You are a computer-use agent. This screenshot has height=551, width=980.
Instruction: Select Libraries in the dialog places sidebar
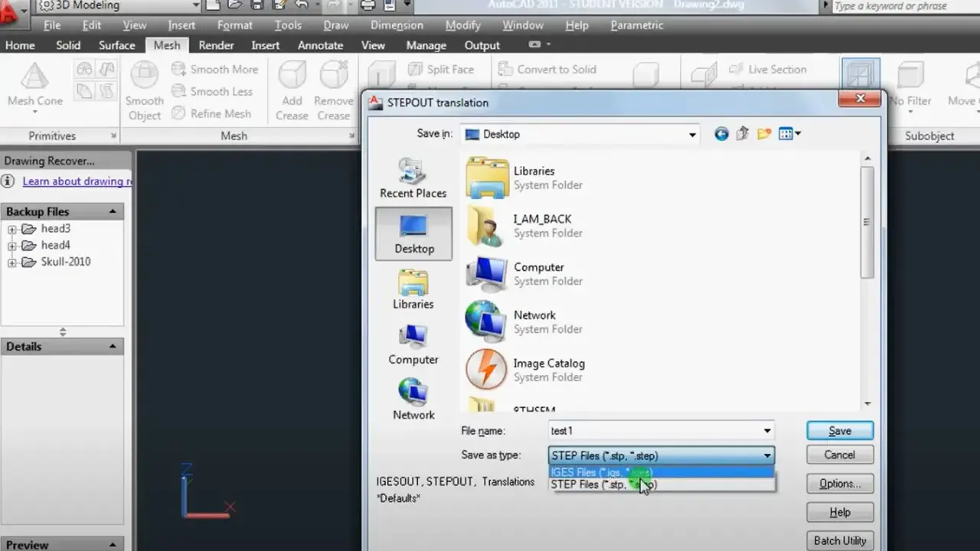click(413, 289)
